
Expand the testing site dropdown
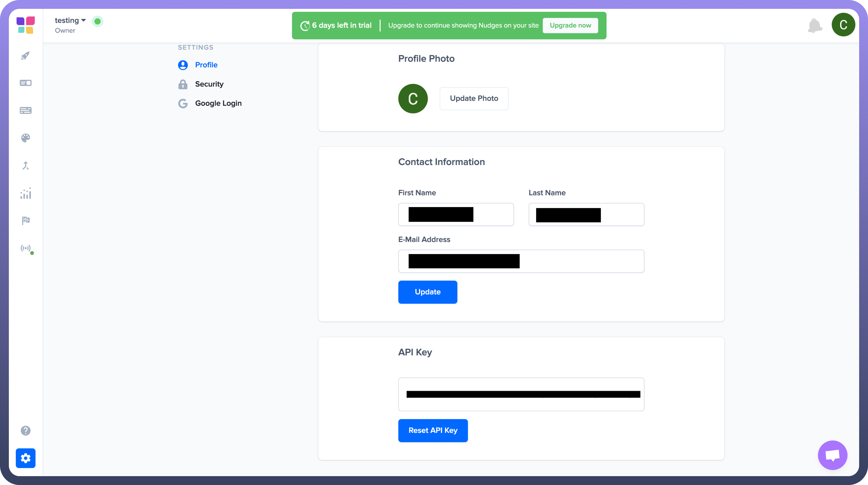(x=70, y=21)
